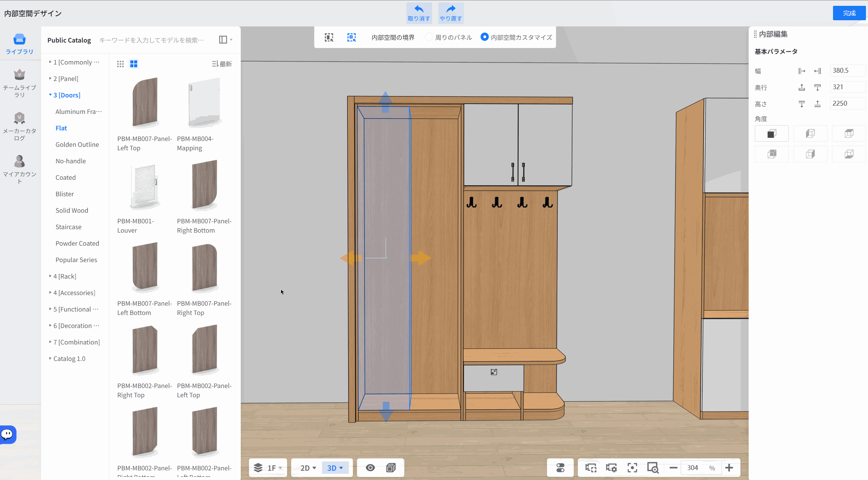This screenshot has height=480, width=868.
Task: Open the 1F floor layer dropdown
Action: coord(268,468)
